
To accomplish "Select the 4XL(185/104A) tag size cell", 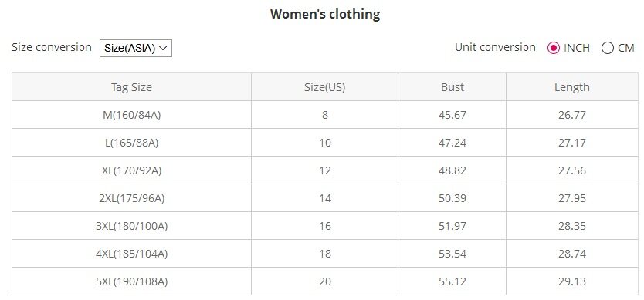I will tap(131, 254).
